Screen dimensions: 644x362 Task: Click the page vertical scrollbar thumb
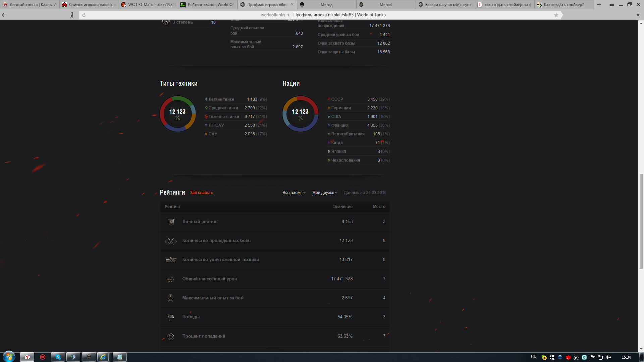641,221
